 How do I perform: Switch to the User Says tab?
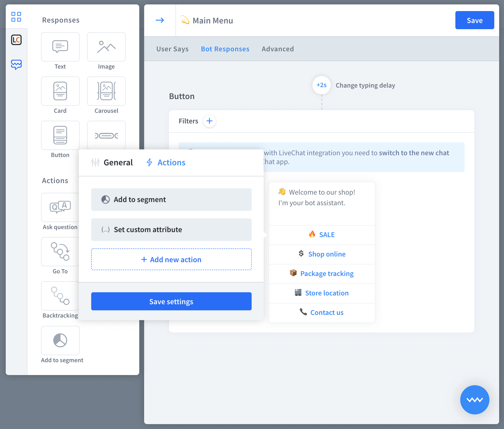[x=172, y=49]
